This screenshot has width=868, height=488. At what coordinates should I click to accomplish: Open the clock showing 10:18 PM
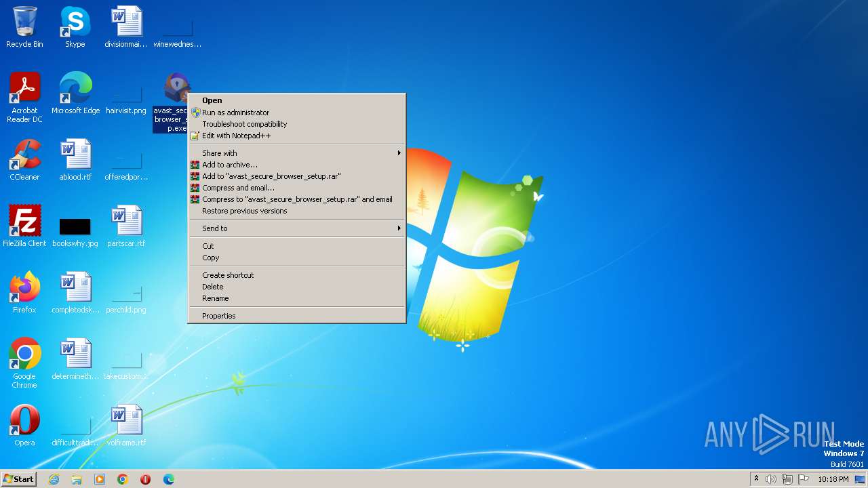coord(833,479)
